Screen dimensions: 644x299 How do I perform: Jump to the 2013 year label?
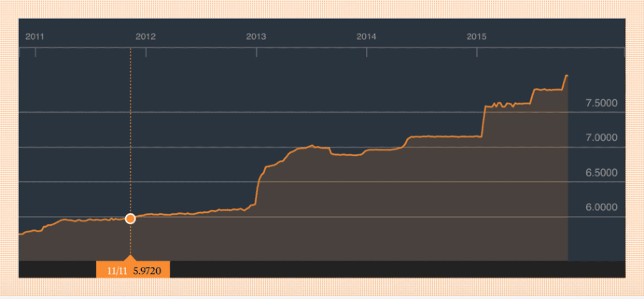256,37
